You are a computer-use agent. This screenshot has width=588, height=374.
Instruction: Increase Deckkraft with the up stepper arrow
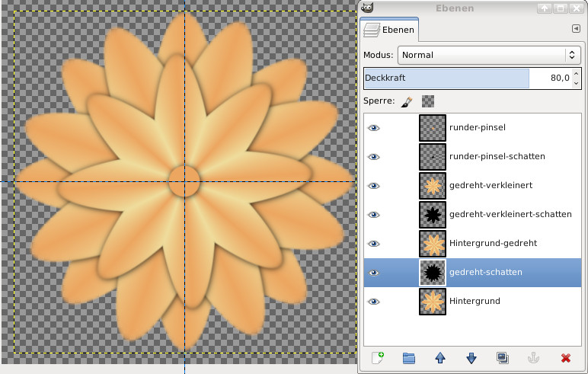pos(576,74)
